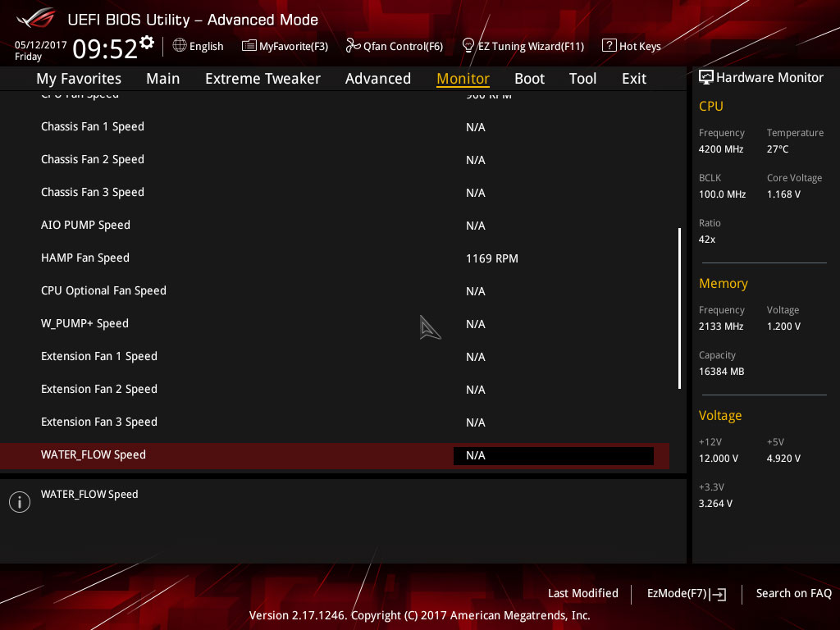Image resolution: width=840 pixels, height=630 pixels.
Task: Open the Tool tab
Action: click(x=583, y=79)
